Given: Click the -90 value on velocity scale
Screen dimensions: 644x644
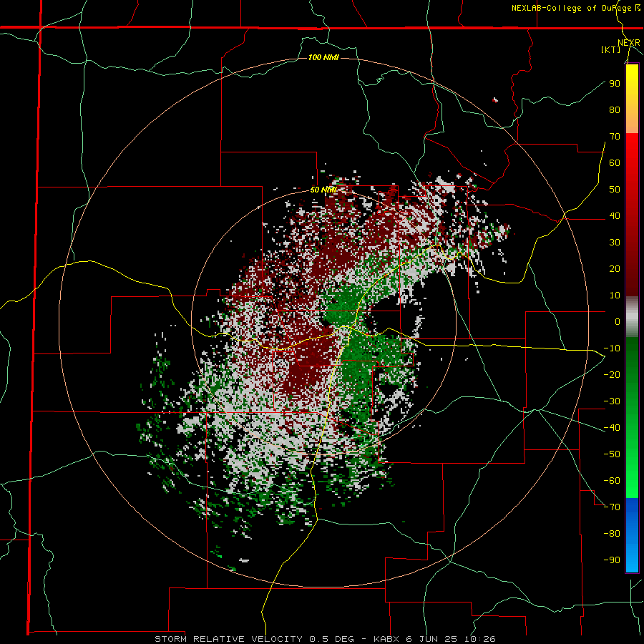Looking at the screenshot, I should click(612, 560).
